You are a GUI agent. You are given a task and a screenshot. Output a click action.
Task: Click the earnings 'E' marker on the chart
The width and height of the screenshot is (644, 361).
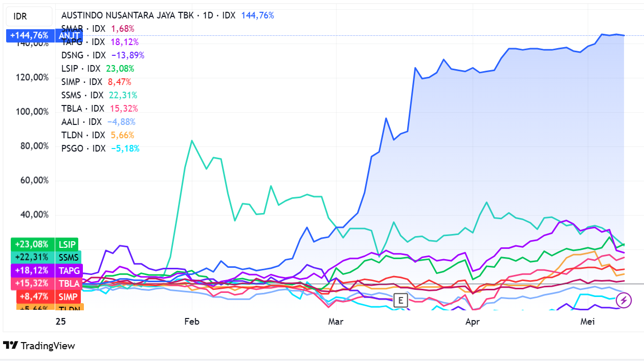pos(400,300)
